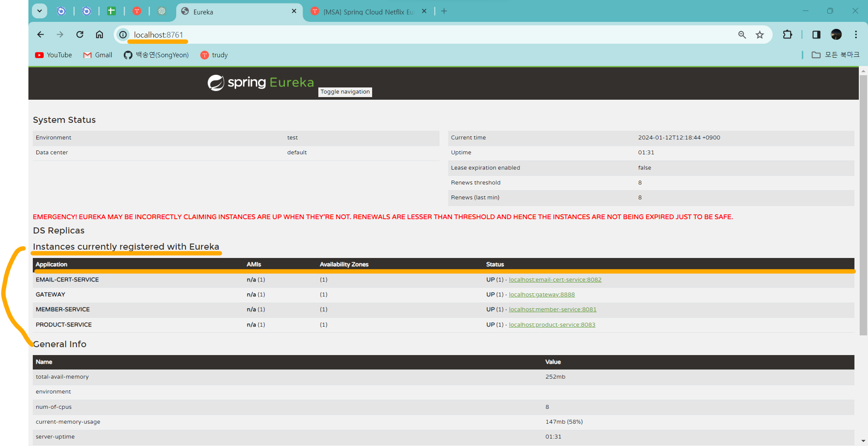The height and width of the screenshot is (446, 868).
Task: Open the localhost:email-cert-service:8082 link
Action: coord(555,280)
